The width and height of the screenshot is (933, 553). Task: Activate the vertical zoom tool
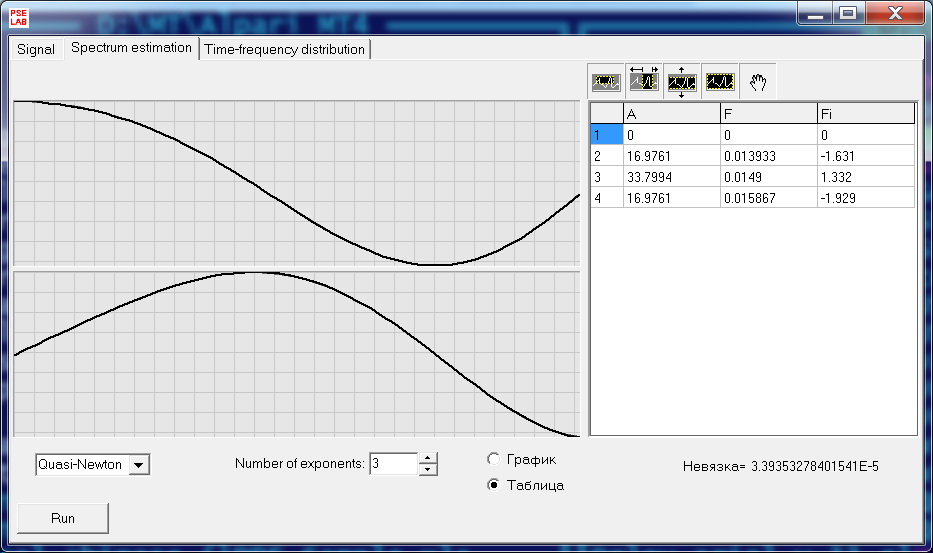click(x=682, y=82)
